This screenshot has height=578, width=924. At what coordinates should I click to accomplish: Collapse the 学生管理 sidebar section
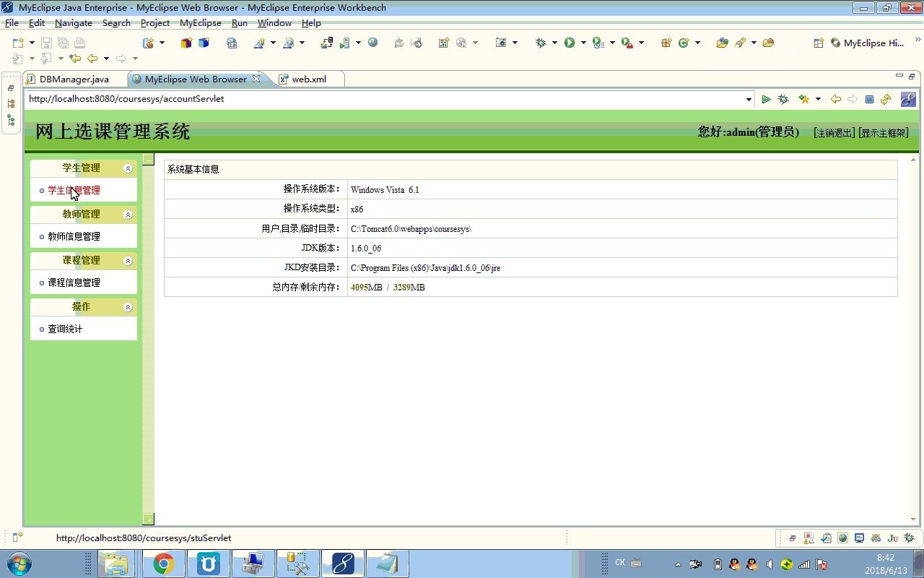pos(128,168)
